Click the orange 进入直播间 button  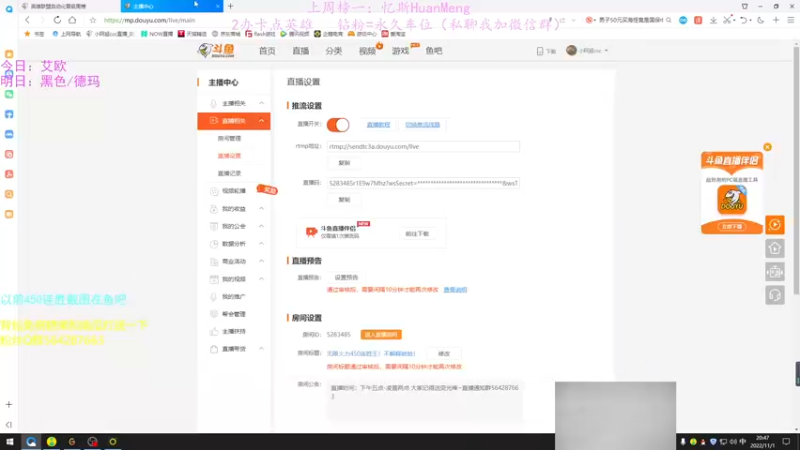click(x=381, y=335)
